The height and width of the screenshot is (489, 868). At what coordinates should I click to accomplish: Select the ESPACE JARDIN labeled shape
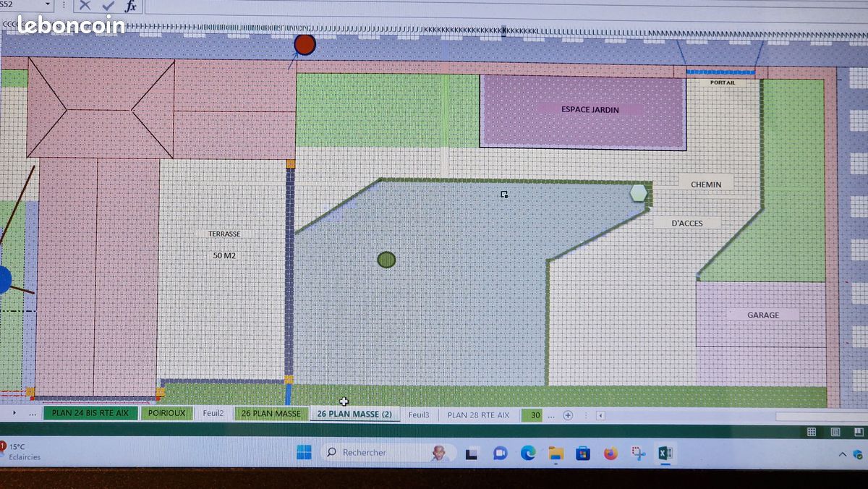point(583,111)
